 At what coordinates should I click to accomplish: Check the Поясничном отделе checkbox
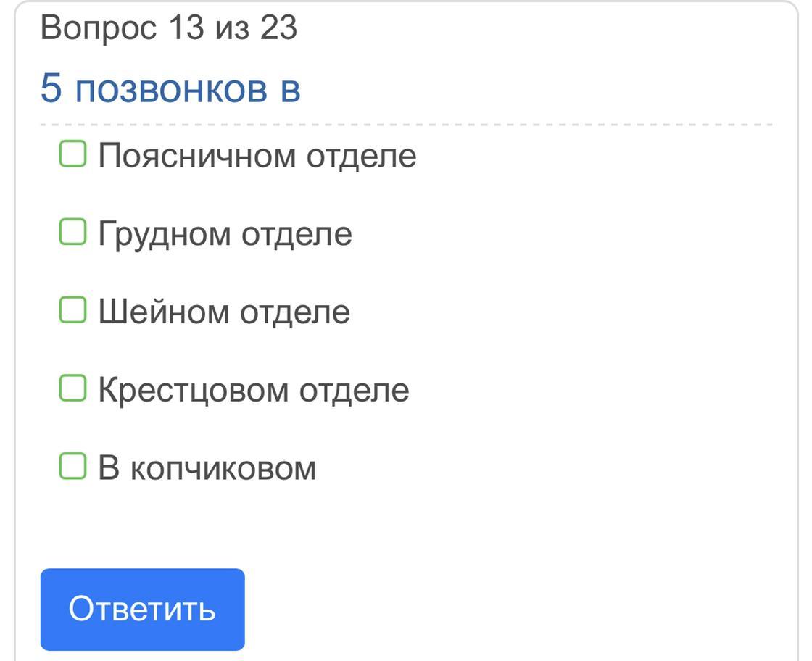point(72,154)
